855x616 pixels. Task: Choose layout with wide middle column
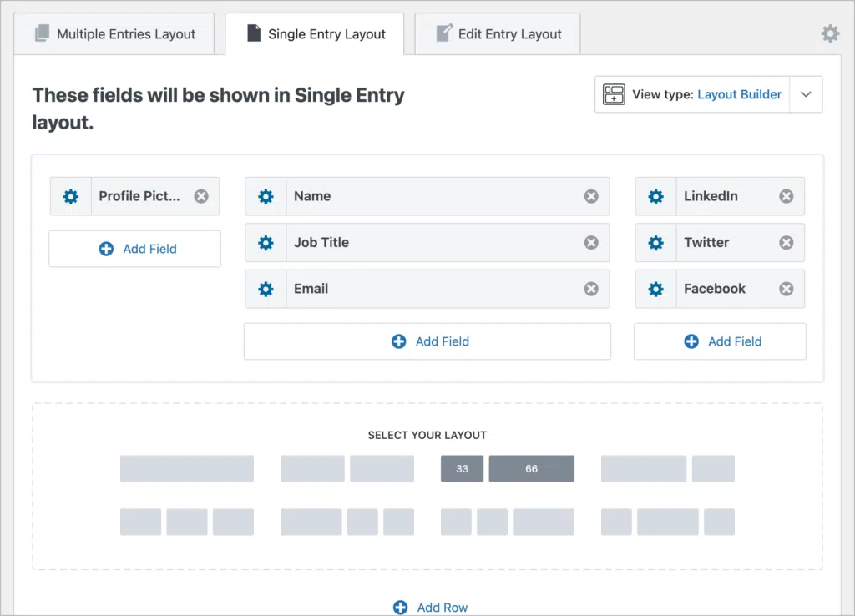(x=668, y=523)
